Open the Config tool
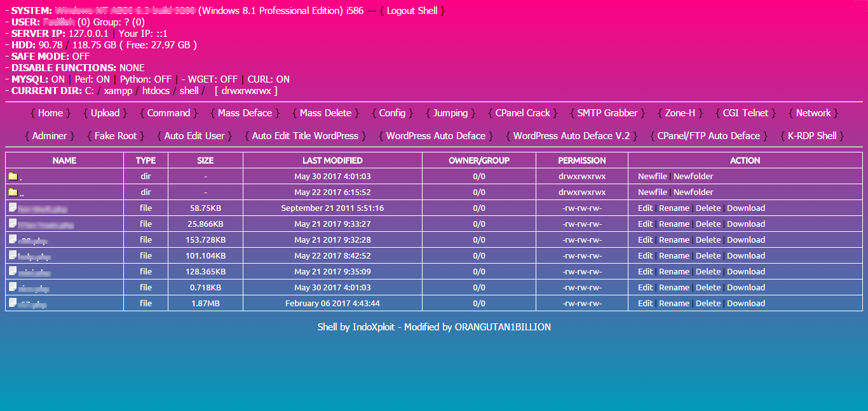The image size is (868, 411). 392,113
